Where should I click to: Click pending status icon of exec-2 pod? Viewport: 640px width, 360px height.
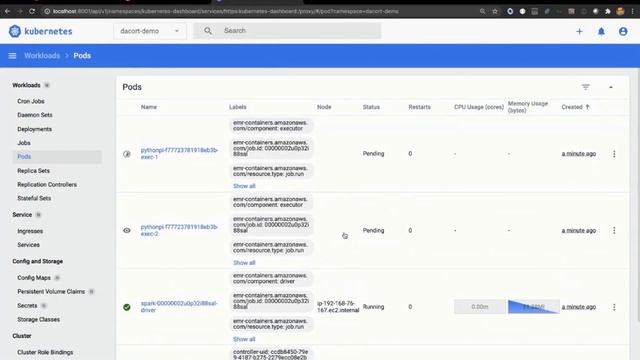(x=127, y=231)
